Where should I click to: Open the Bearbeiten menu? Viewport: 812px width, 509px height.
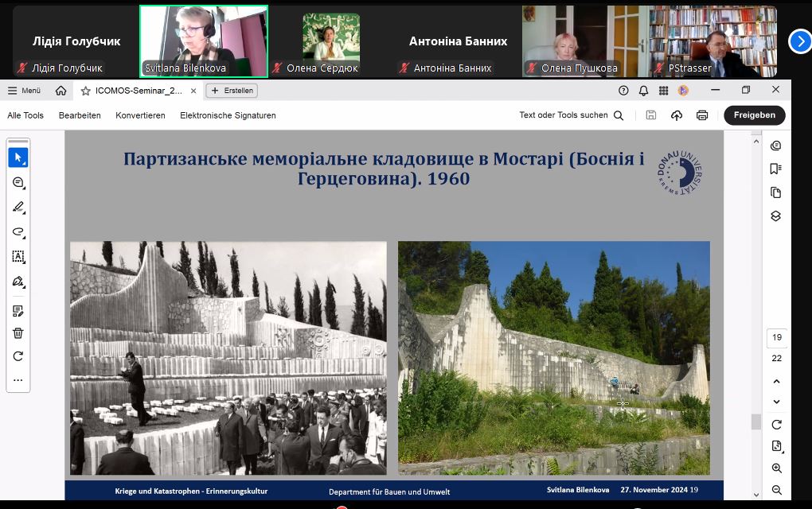click(80, 115)
